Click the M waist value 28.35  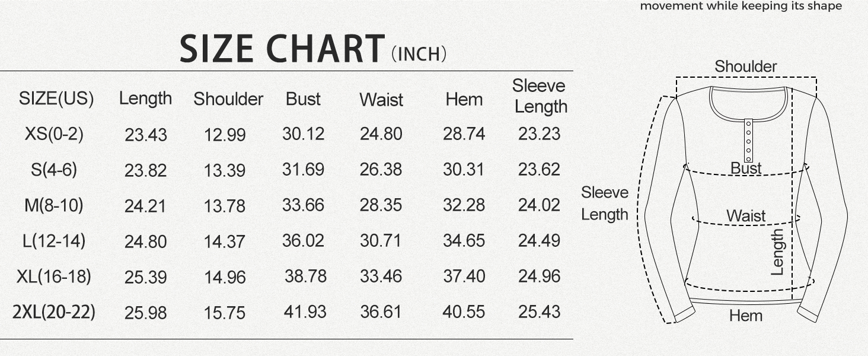click(x=381, y=205)
